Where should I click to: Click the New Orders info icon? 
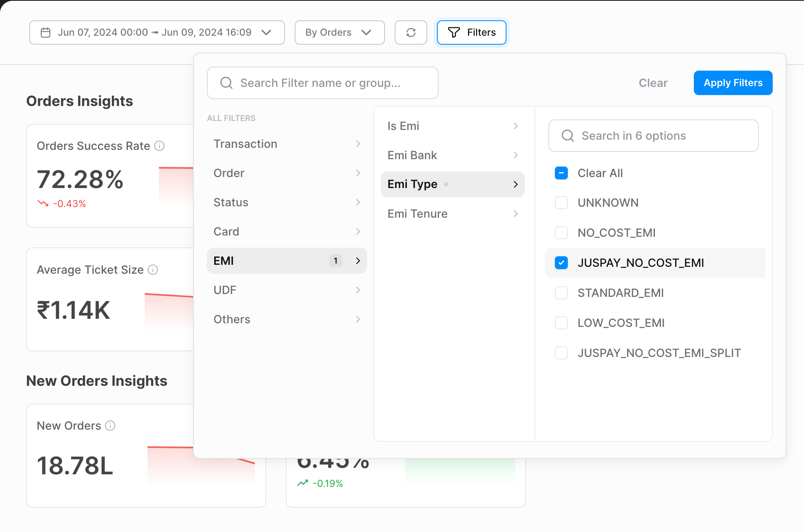110,426
